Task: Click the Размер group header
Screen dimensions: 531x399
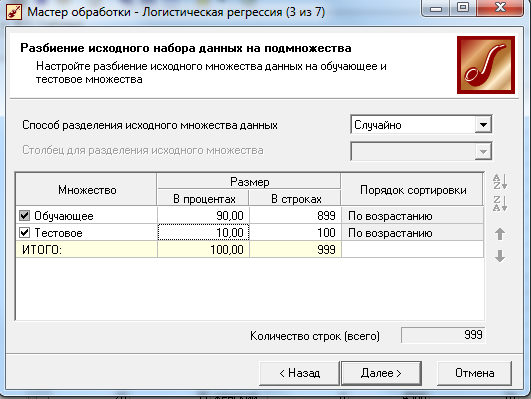Action: pyautogui.click(x=249, y=182)
